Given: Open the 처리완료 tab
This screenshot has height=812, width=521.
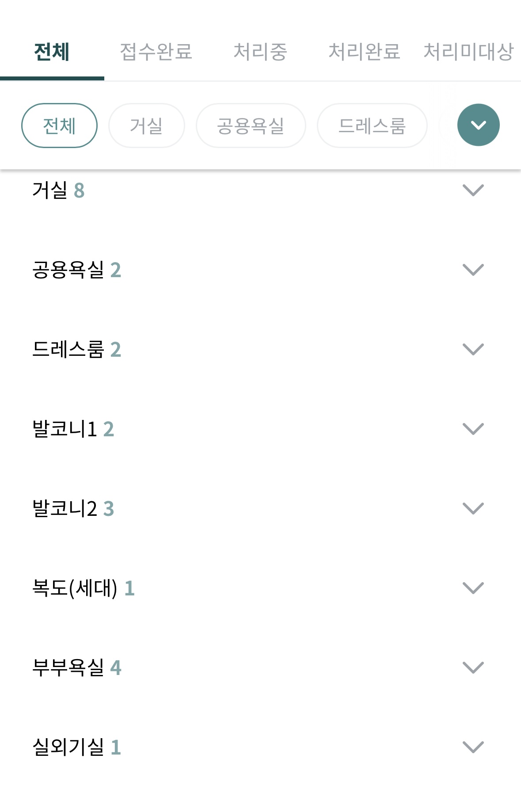Looking at the screenshot, I should point(364,51).
